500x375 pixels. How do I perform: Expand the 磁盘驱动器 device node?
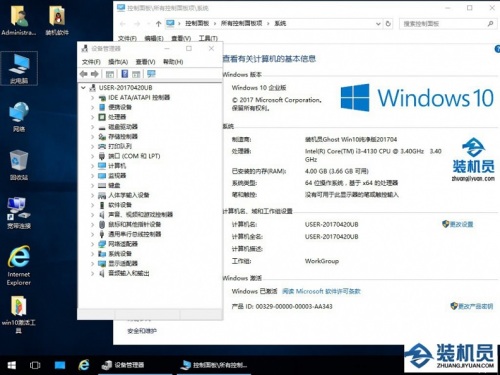pos(93,127)
